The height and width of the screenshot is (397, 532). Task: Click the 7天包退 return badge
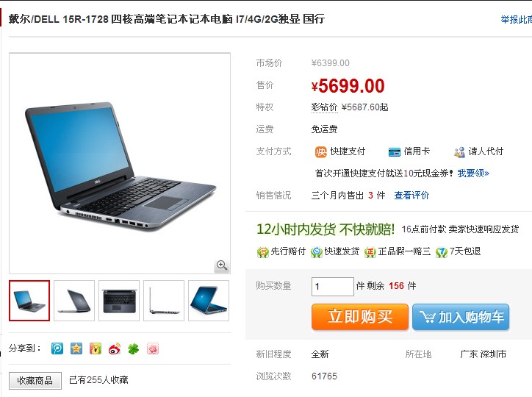point(442,251)
